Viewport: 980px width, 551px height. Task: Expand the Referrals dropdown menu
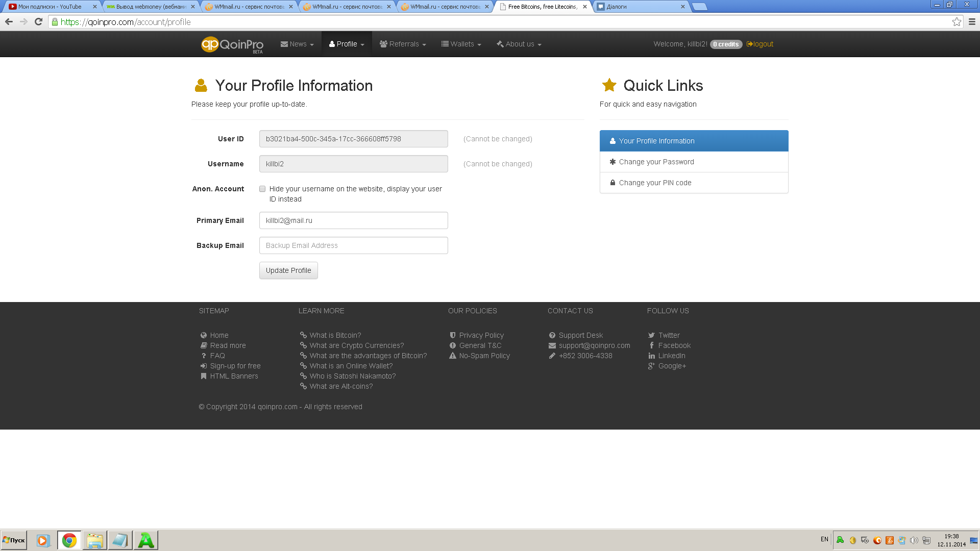(403, 44)
